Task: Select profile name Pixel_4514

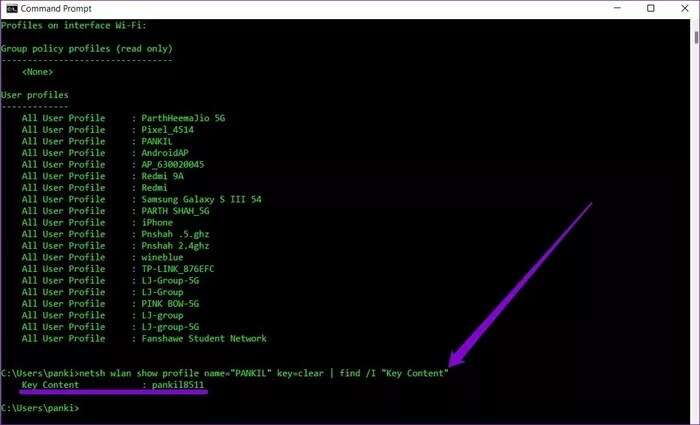Action: click(x=167, y=130)
